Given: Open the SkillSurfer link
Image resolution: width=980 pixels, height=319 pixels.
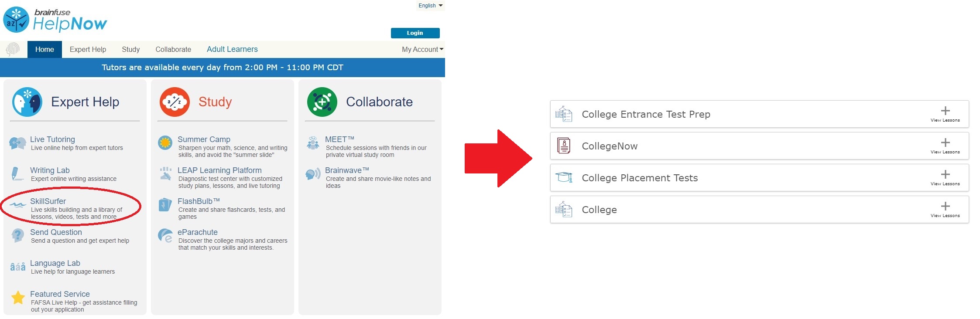Looking at the screenshot, I should 48,201.
